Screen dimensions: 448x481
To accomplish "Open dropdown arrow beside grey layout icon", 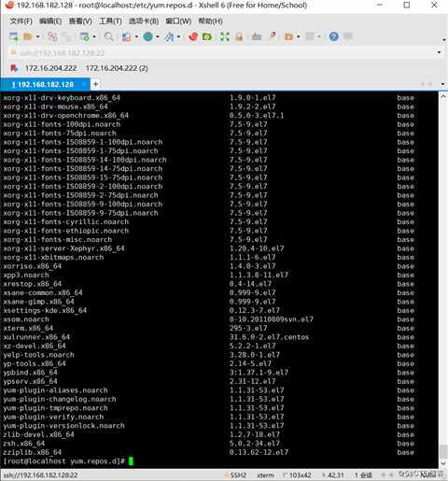I will (x=319, y=36).
